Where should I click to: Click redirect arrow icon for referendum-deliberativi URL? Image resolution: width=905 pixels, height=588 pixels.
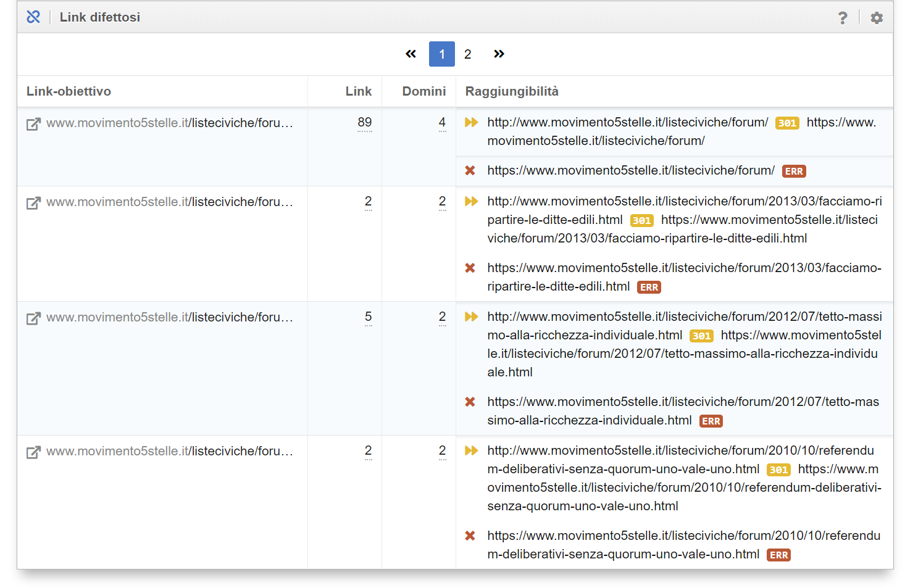point(471,450)
